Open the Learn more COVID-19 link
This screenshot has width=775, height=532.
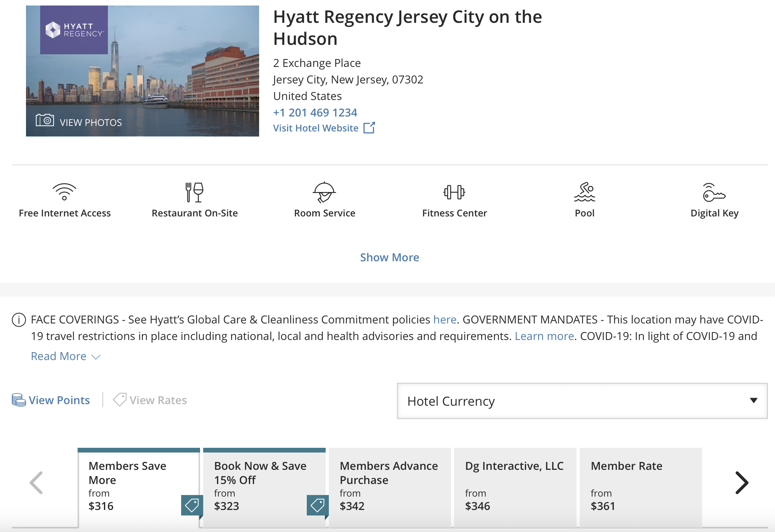click(x=544, y=336)
